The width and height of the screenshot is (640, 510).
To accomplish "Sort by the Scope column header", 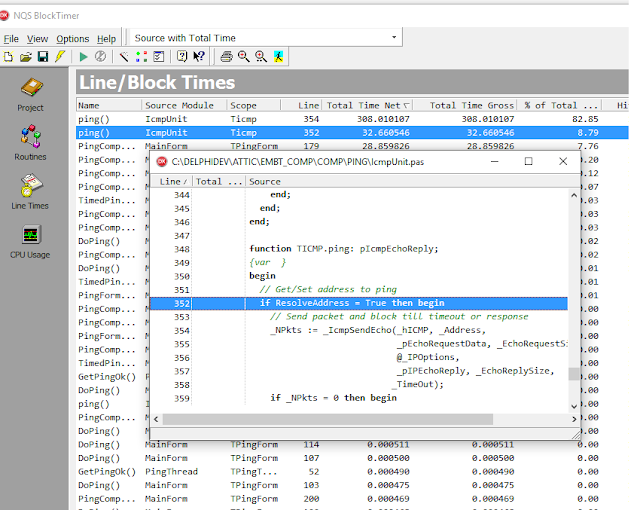I will pos(253,105).
